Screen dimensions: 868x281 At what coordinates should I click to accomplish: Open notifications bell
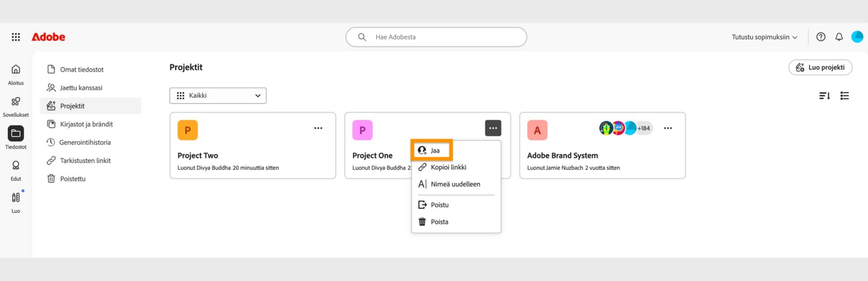click(x=839, y=37)
